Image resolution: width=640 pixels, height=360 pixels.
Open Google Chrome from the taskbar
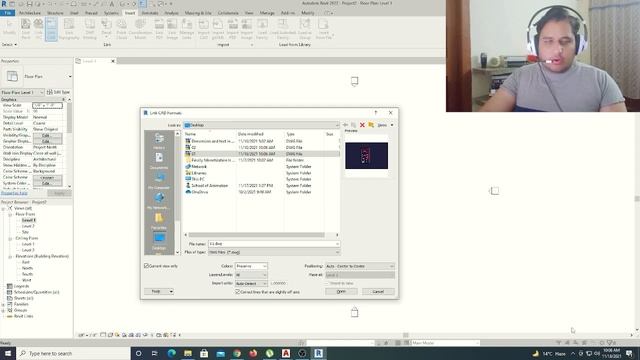tap(237, 353)
